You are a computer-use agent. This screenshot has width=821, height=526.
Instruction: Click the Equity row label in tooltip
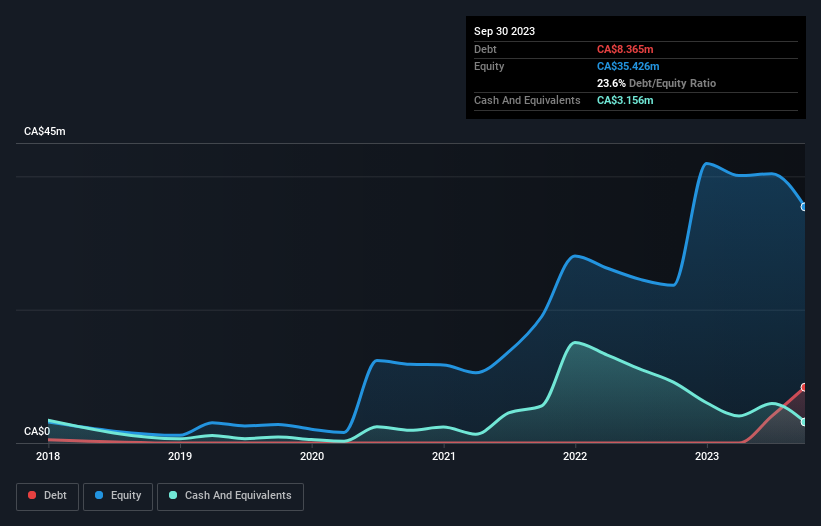(x=489, y=66)
